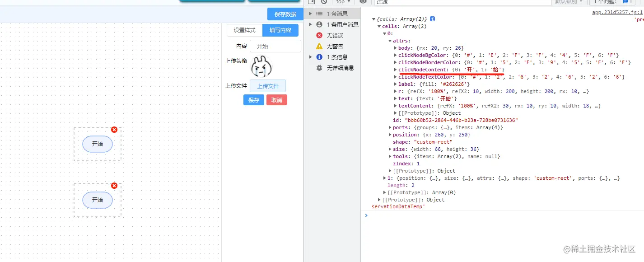This screenshot has height=262, width=644.
Task: Delete the upper 开始 node via red X
Action: [x=114, y=130]
